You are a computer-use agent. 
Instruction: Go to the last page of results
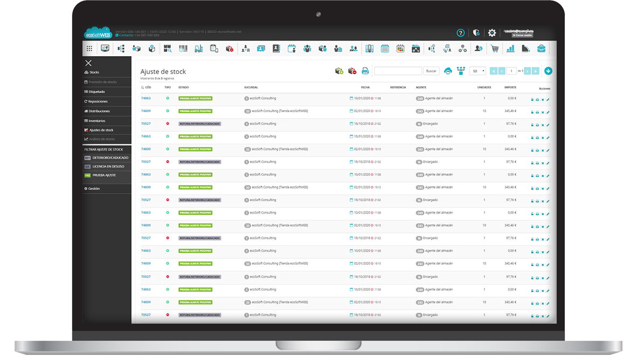tap(536, 71)
